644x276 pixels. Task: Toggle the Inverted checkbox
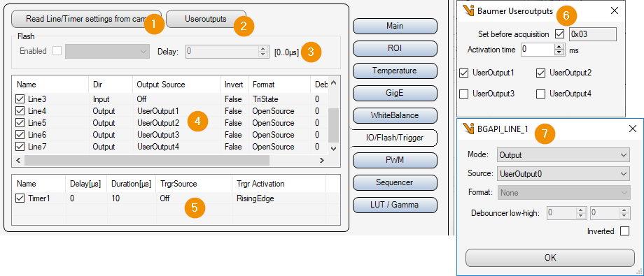click(x=624, y=231)
